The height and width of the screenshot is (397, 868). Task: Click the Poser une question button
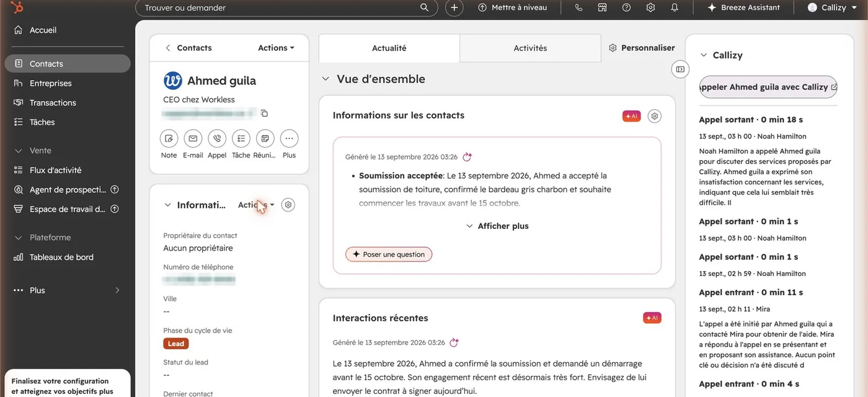coord(389,254)
